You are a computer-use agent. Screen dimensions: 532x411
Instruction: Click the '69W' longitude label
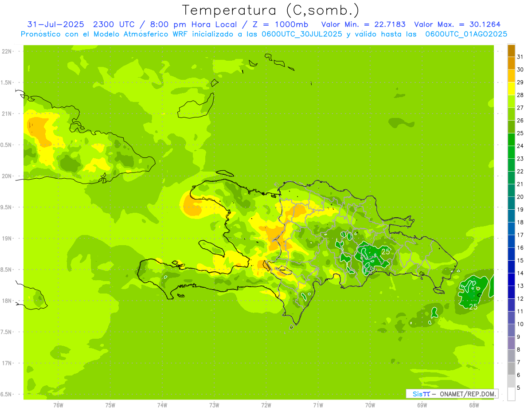pos(422,405)
